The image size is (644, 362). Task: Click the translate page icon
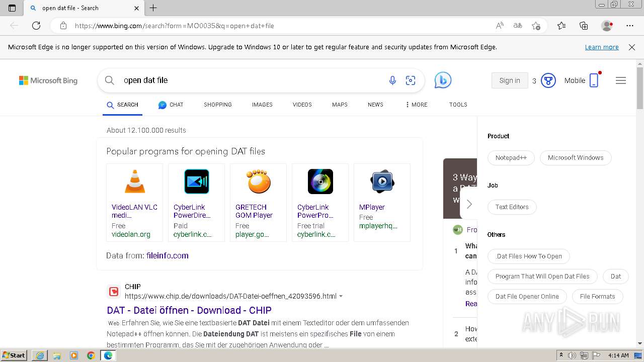[518, 26]
